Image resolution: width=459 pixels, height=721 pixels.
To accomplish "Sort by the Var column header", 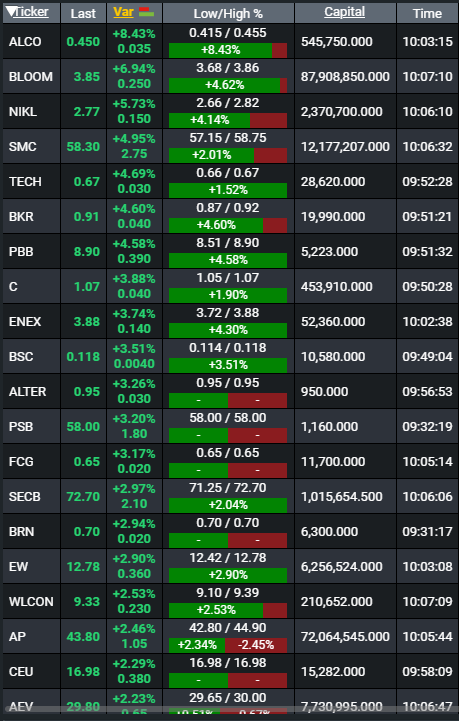I will pos(123,12).
